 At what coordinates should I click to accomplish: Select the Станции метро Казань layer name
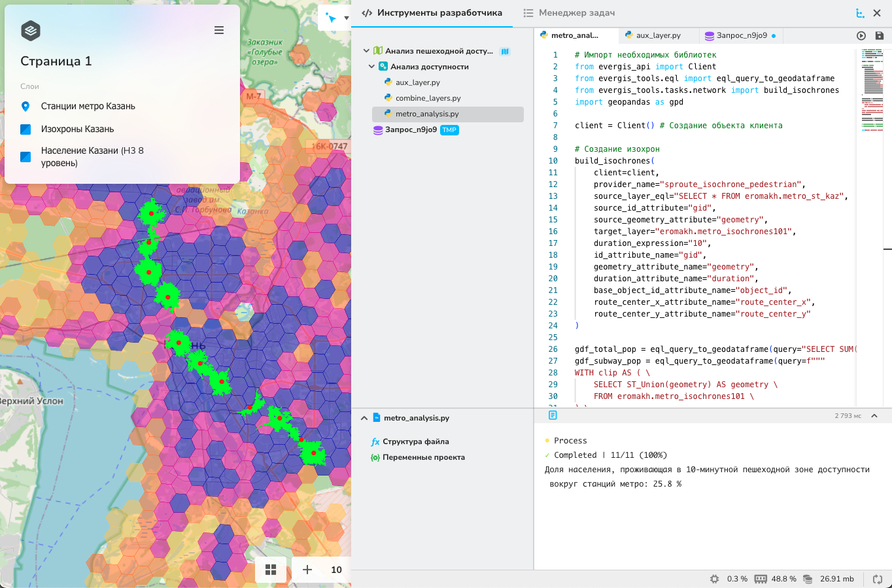(x=88, y=106)
